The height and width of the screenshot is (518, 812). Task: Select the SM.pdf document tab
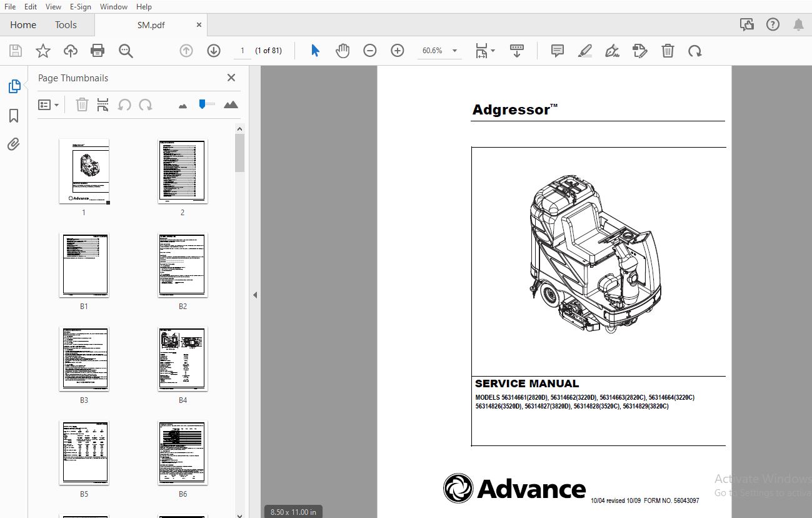coord(151,25)
